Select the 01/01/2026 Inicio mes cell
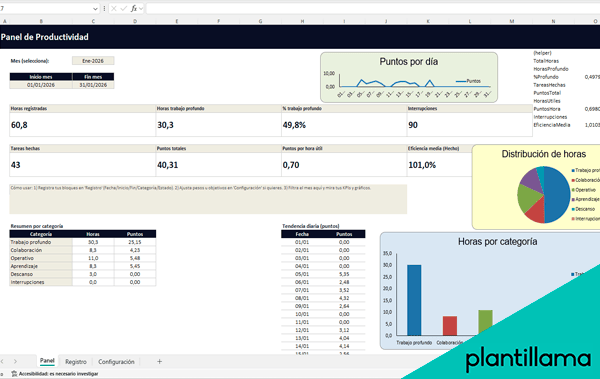 tap(41, 85)
